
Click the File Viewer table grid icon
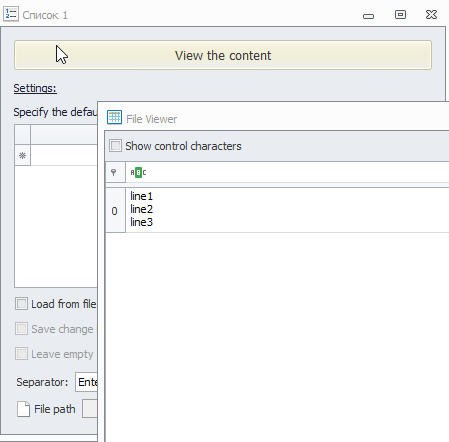(x=114, y=117)
